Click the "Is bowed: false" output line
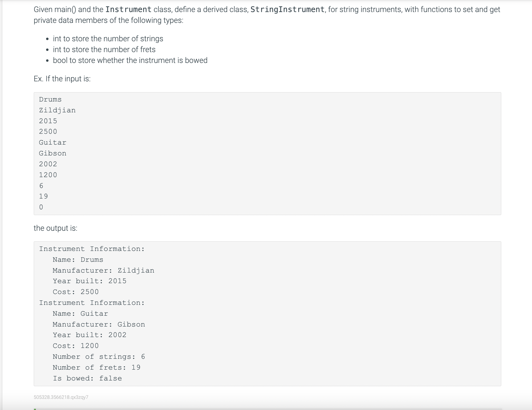Image resolution: width=532 pixels, height=410 pixels. pos(87,378)
